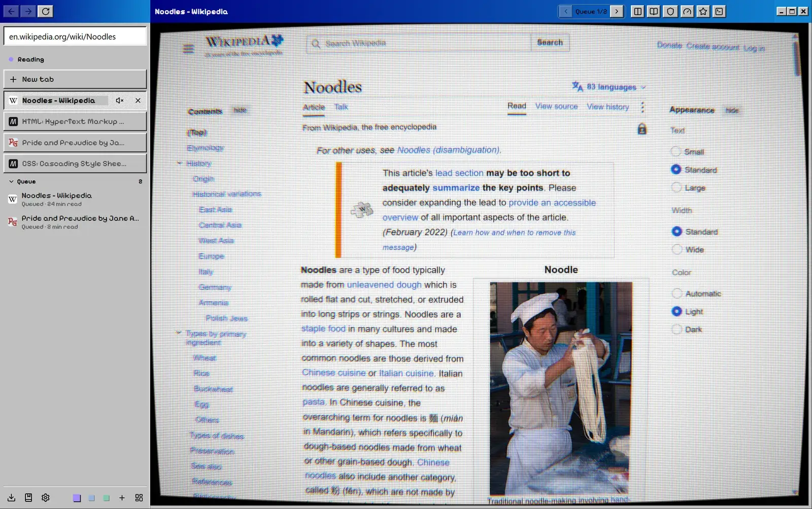Image resolution: width=812 pixels, height=509 pixels.
Task: Switch to the Pride and Prejudice tab
Action: click(x=75, y=143)
